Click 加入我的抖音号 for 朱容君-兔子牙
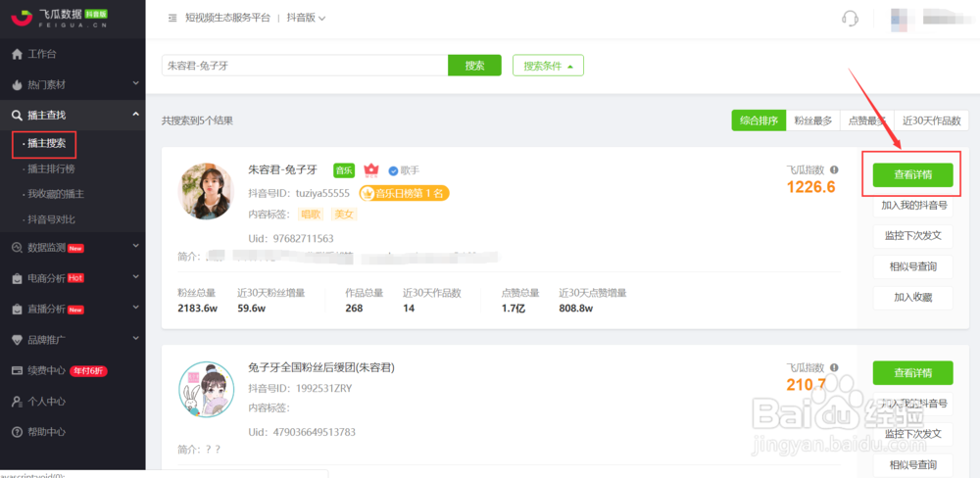Screen dimensions: 980x478 pos(912,206)
